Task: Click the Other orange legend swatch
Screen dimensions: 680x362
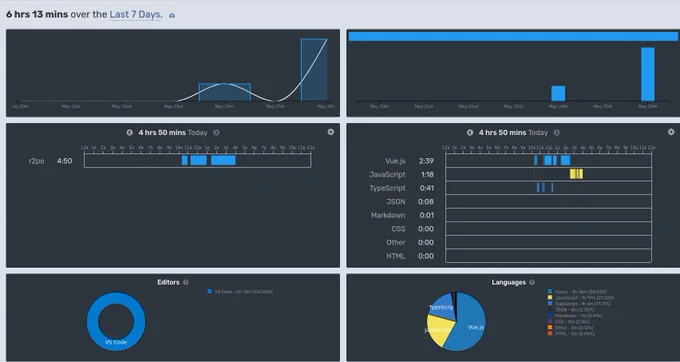Action: tap(550, 328)
